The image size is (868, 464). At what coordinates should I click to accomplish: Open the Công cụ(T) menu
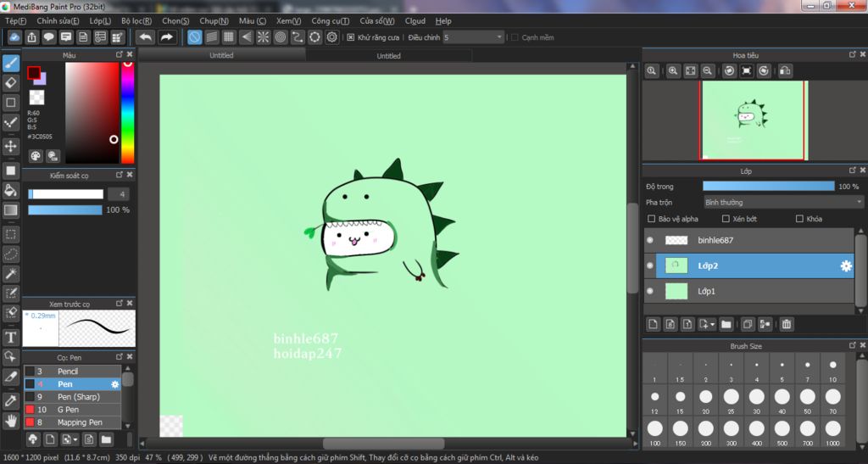(x=330, y=20)
